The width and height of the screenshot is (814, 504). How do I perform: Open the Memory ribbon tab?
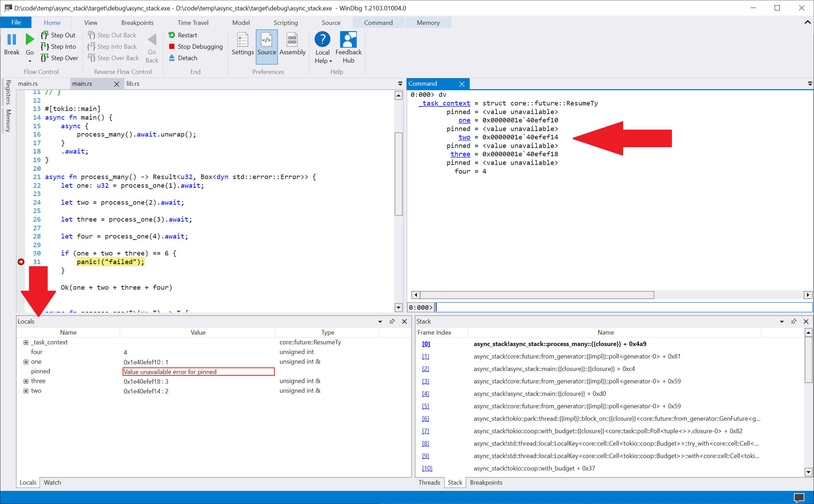pyautogui.click(x=428, y=22)
